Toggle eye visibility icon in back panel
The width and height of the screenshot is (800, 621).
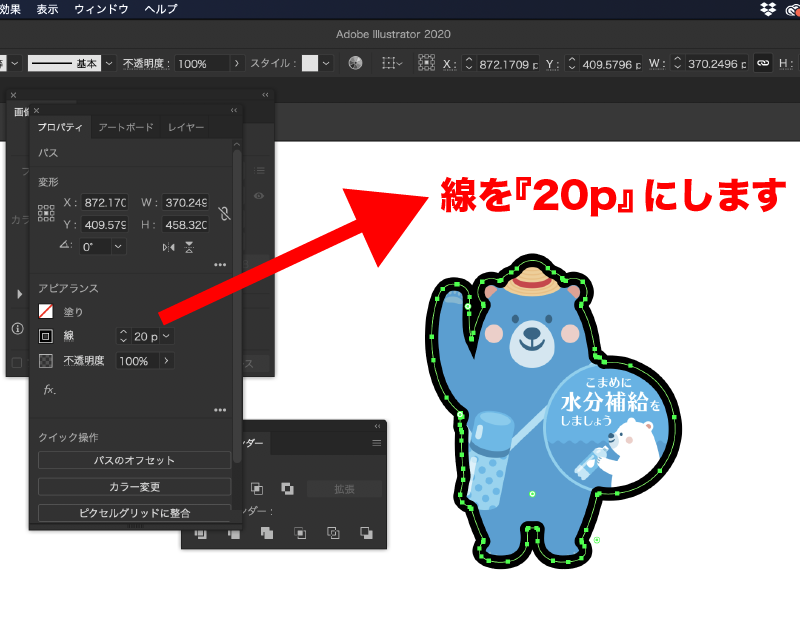point(259,196)
